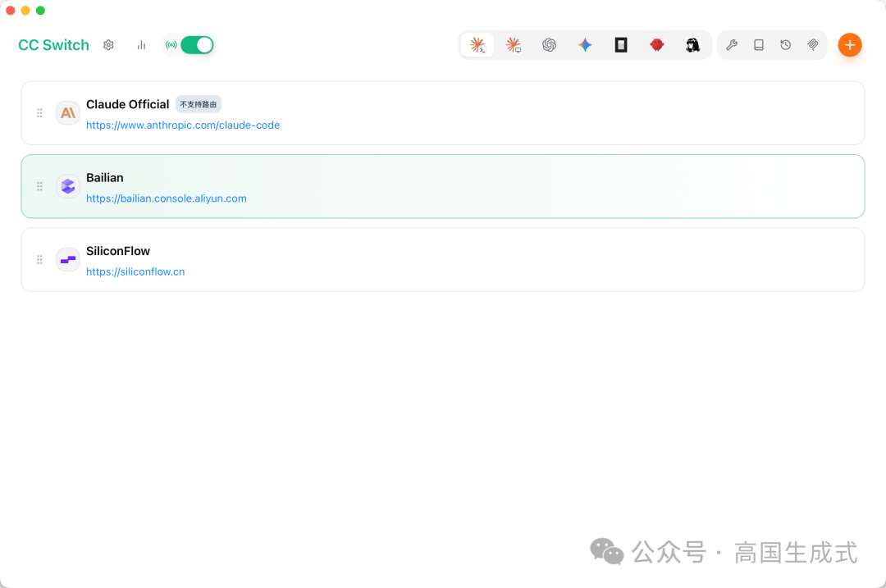The width and height of the screenshot is (886, 588).
Task: Click the Anthropic logo icon
Action: pos(68,113)
